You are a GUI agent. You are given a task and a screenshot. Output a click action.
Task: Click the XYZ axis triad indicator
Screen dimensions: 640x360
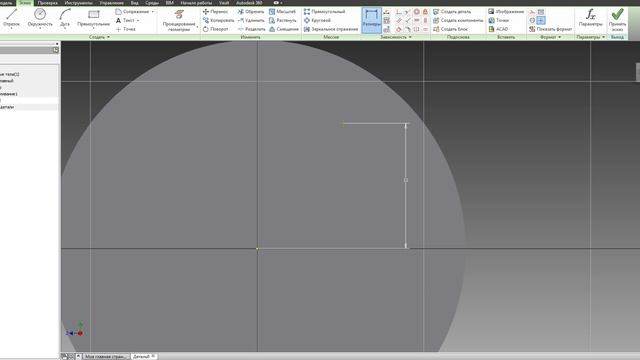click(75, 330)
